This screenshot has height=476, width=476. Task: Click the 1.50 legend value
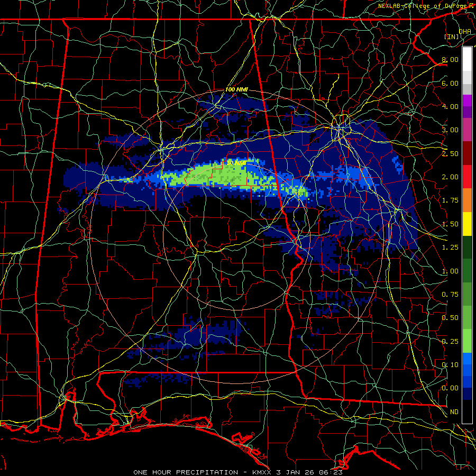[450, 224]
